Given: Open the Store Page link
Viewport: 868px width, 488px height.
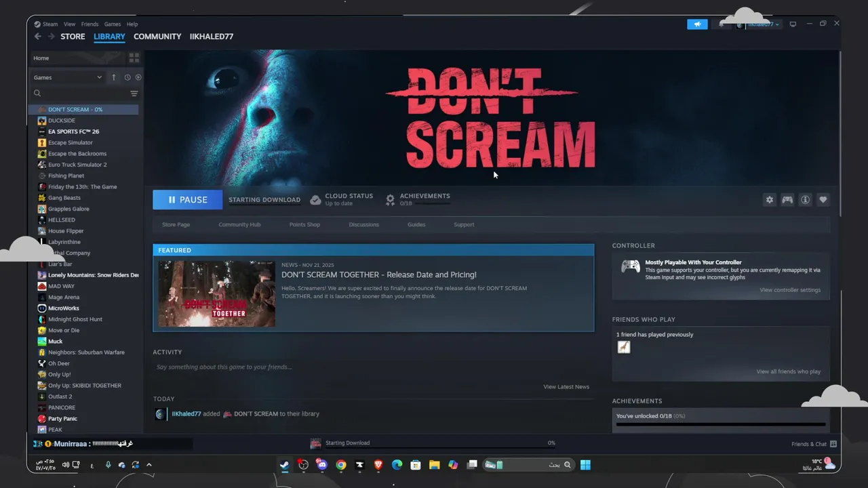Looking at the screenshot, I should pyautogui.click(x=176, y=224).
